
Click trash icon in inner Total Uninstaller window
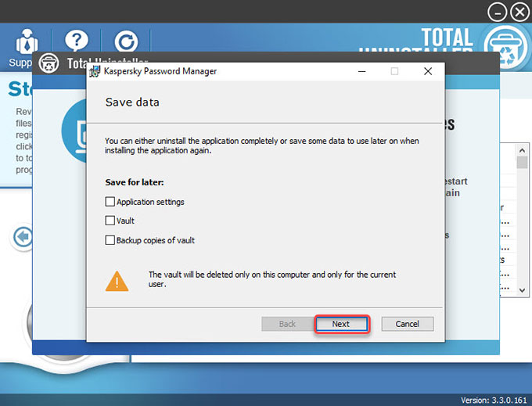(49, 63)
